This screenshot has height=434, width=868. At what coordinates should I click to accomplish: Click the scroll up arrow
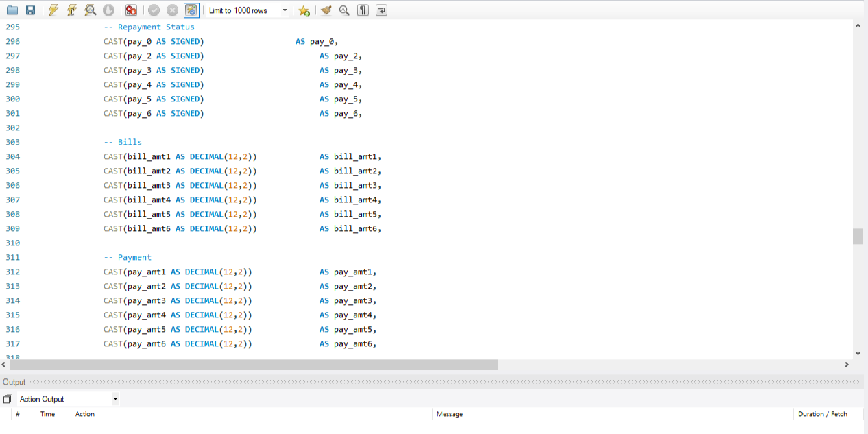point(858,25)
